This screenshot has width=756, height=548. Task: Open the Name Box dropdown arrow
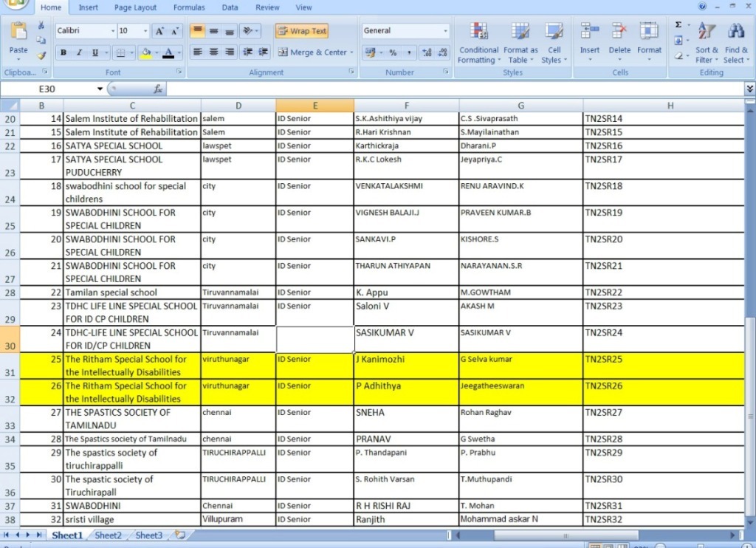click(100, 89)
